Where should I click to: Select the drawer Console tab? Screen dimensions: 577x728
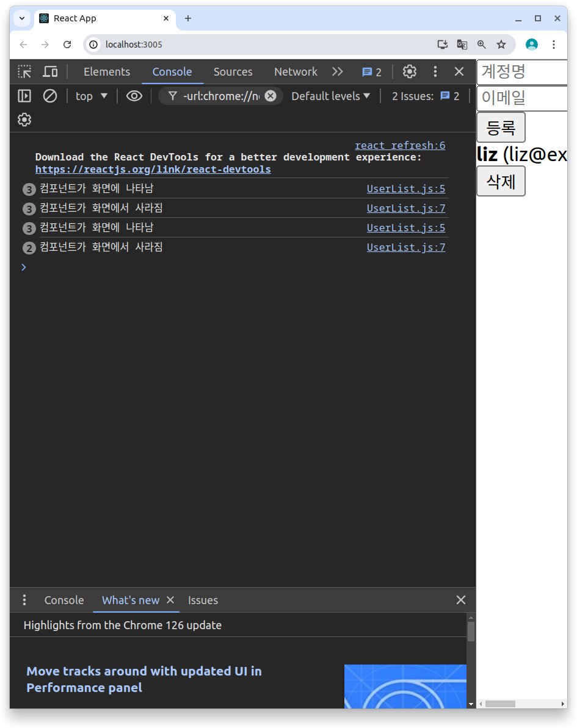[64, 600]
